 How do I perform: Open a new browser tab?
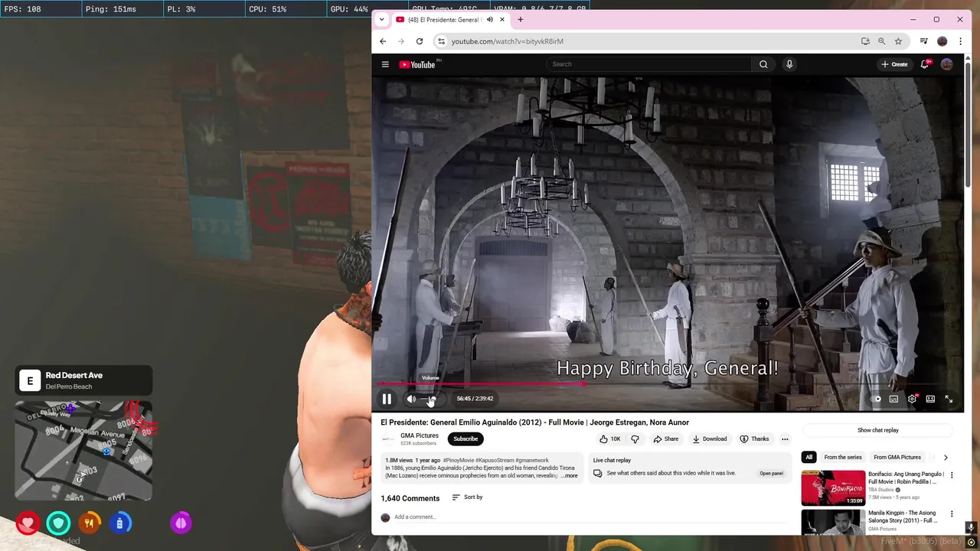pyautogui.click(x=521, y=19)
